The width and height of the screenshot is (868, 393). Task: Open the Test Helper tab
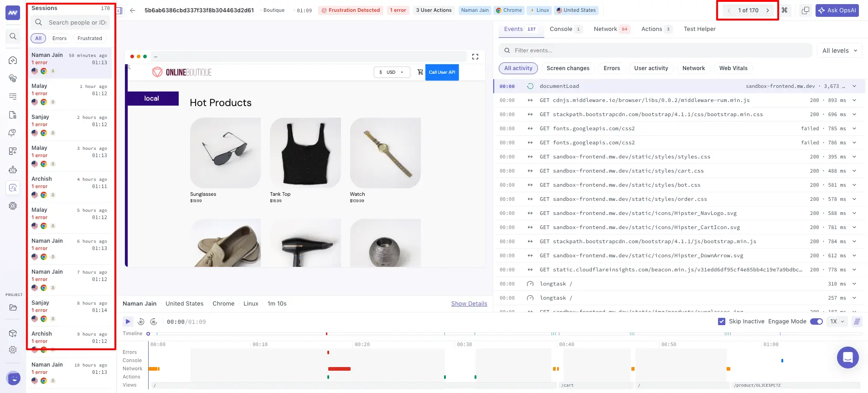pos(700,29)
